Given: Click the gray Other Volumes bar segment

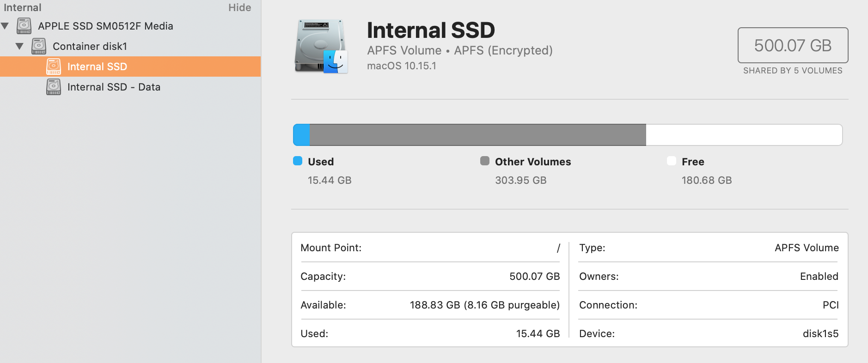Looking at the screenshot, I should point(477,135).
